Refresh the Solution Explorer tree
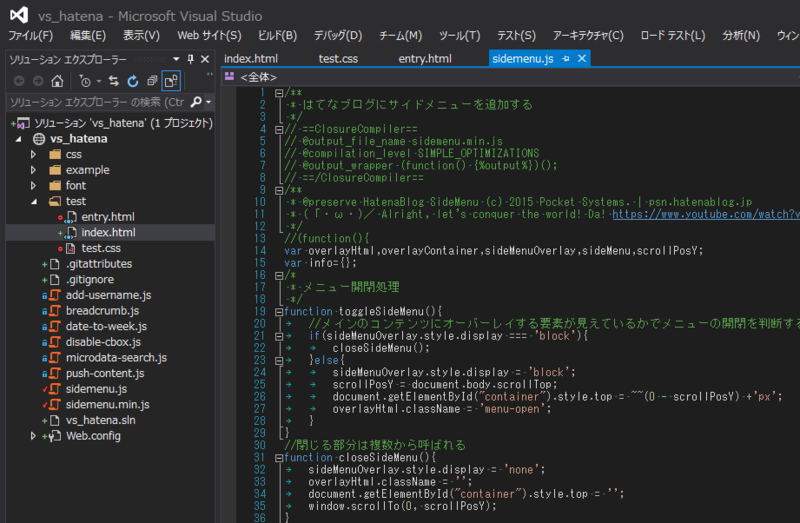The width and height of the screenshot is (800, 523). pyautogui.click(x=133, y=81)
